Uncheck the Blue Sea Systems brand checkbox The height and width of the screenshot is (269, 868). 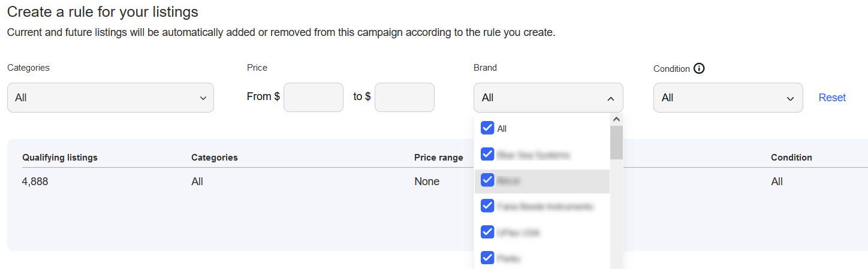point(487,155)
